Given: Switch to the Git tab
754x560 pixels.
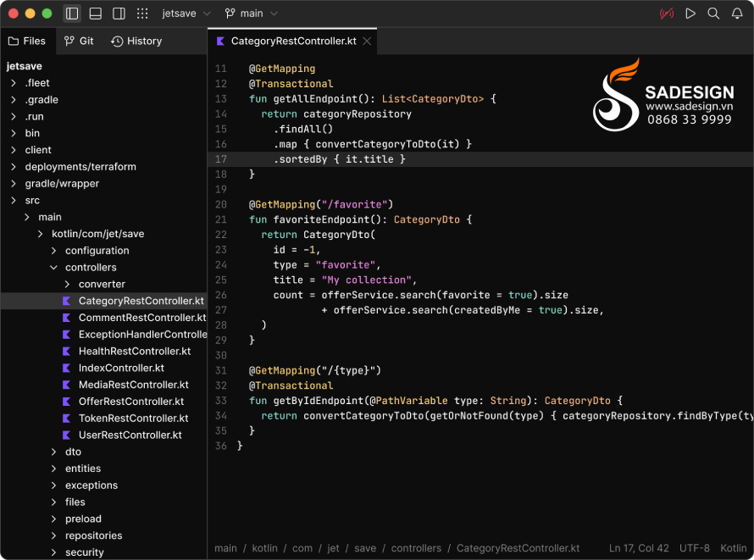Looking at the screenshot, I should pyautogui.click(x=80, y=42).
